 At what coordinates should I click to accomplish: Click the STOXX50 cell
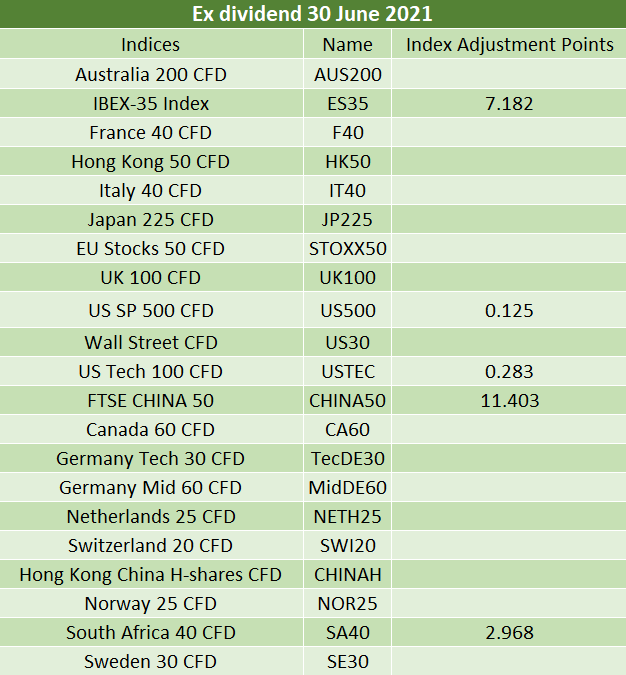(347, 249)
